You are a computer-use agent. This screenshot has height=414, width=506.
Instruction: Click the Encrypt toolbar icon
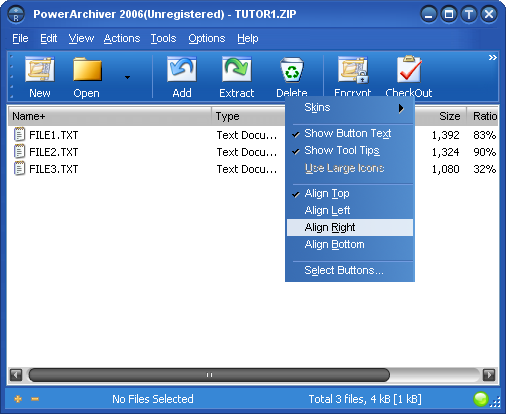coord(353,69)
